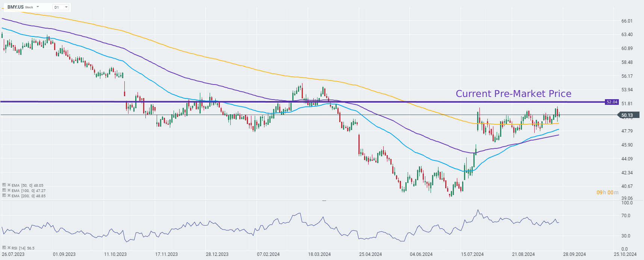The width and height of the screenshot is (644, 260).
Task: Select the 52.04 pre-market price tag
Action: (x=612, y=102)
